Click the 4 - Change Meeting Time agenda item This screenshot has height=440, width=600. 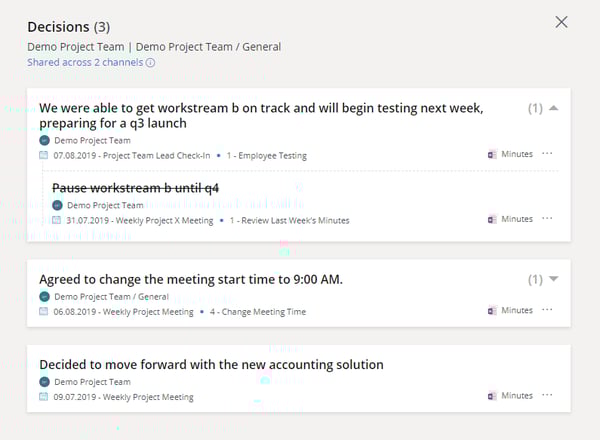[259, 311]
